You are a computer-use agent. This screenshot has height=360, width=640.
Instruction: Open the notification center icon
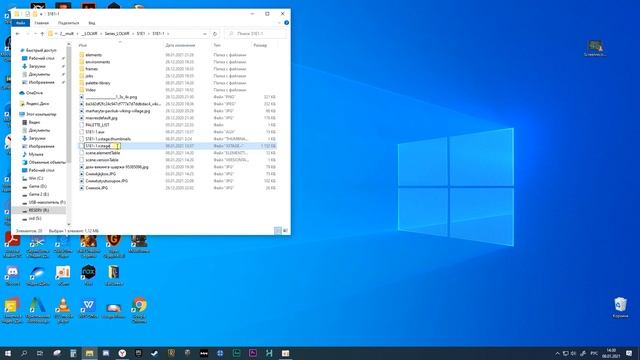[x=629, y=353]
